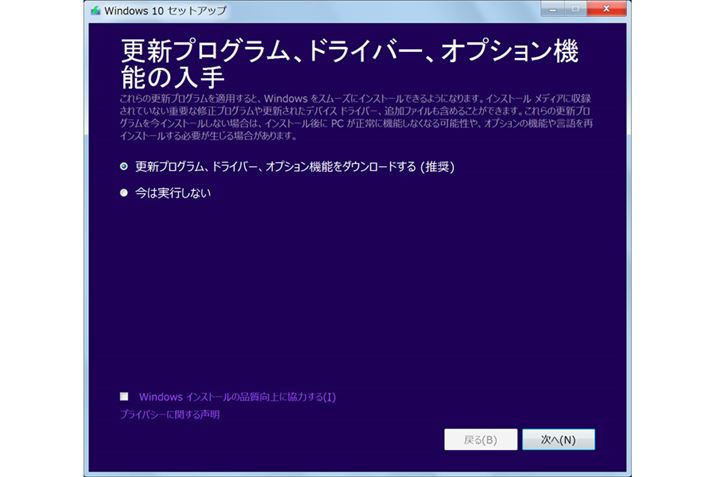Select the recommended download updates radio option

tap(124, 166)
